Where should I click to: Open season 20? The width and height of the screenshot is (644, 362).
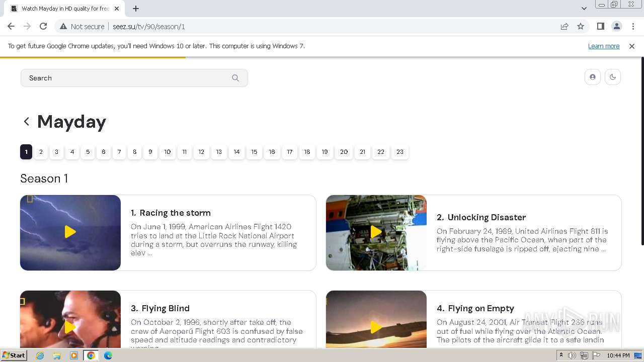click(344, 152)
